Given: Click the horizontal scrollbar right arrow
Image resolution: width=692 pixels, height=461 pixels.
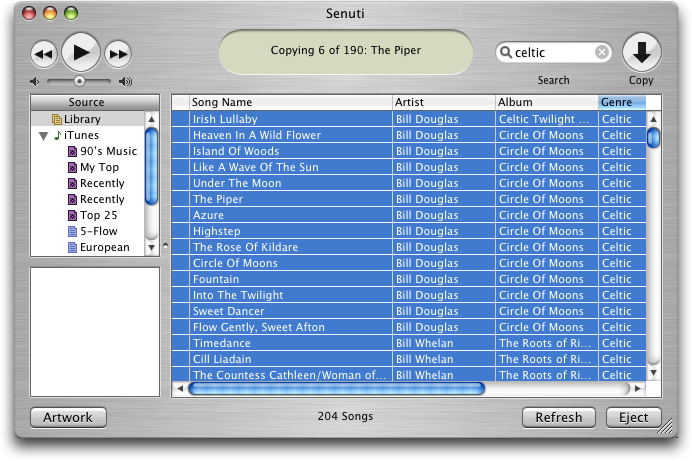Looking at the screenshot, I should 638,389.
